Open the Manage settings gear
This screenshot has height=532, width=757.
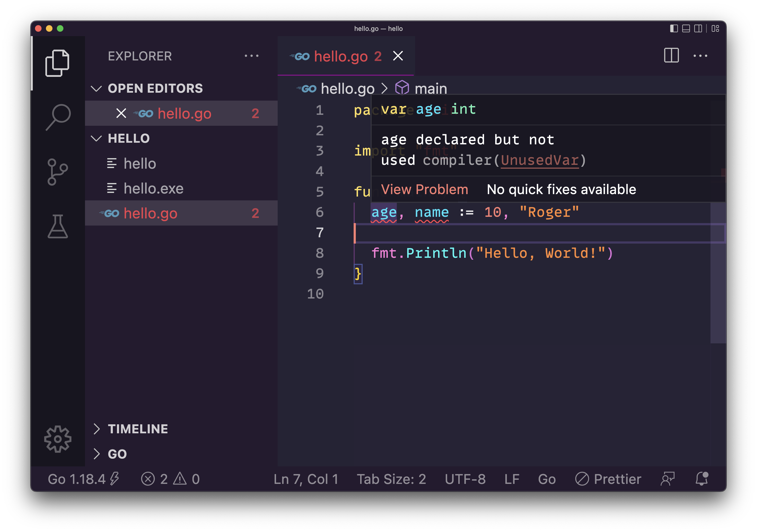58,439
